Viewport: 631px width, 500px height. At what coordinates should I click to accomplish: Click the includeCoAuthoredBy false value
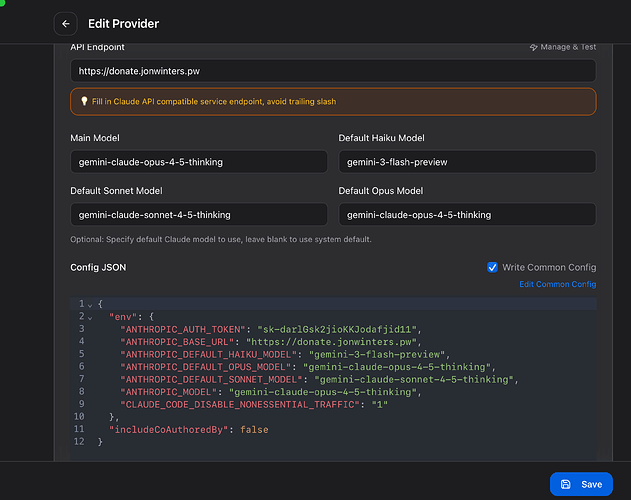pyautogui.click(x=254, y=429)
